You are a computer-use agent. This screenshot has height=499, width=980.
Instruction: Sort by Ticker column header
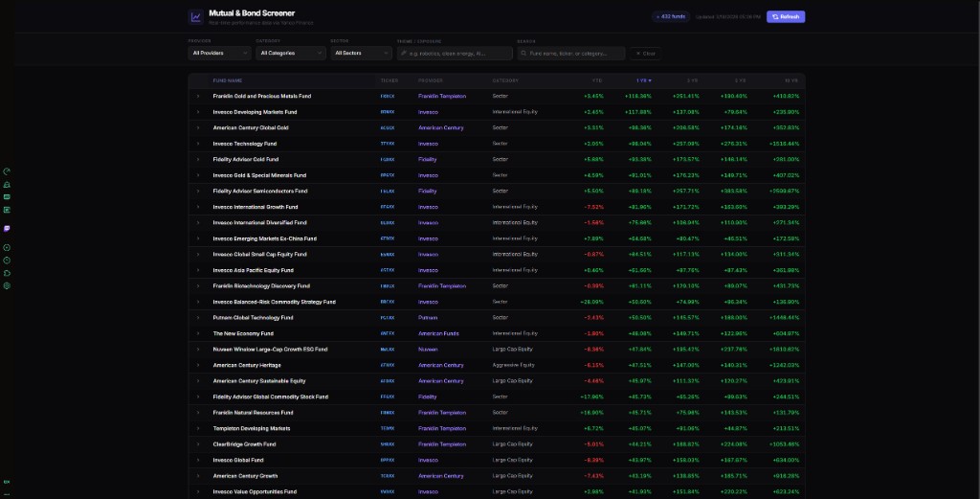pos(390,80)
